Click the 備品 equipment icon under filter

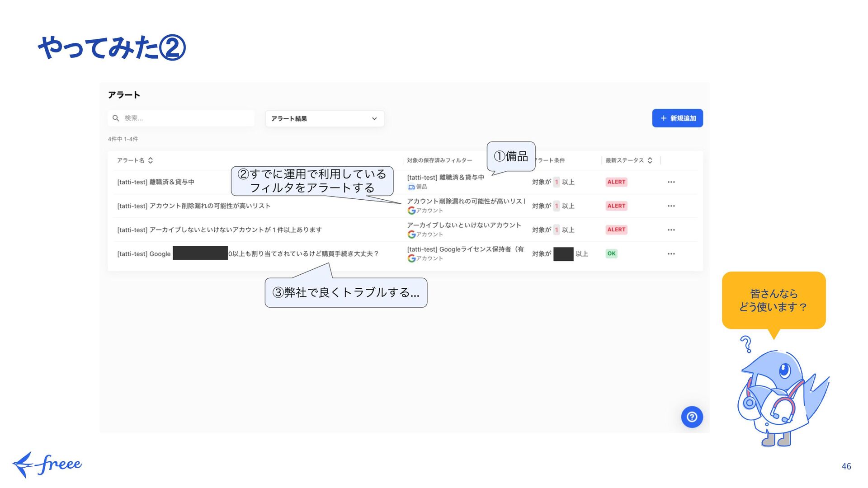pyautogui.click(x=411, y=187)
